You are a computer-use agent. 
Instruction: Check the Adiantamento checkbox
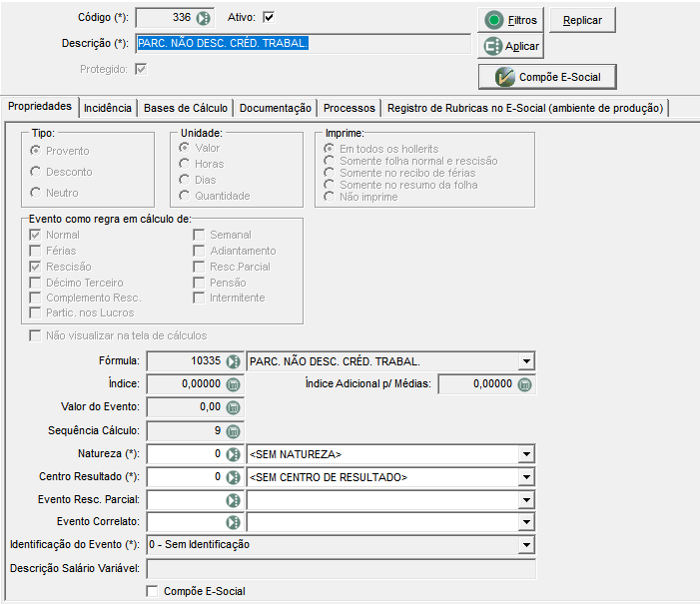pos(199,251)
